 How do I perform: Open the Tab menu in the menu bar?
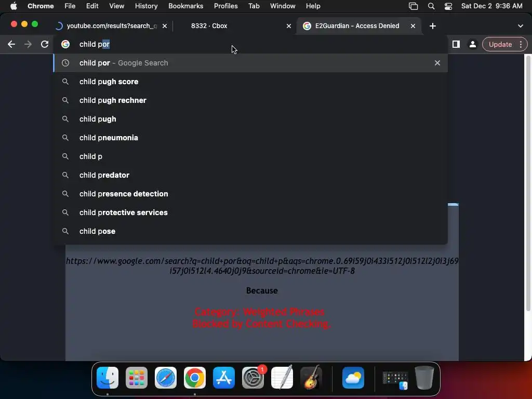pyautogui.click(x=254, y=6)
